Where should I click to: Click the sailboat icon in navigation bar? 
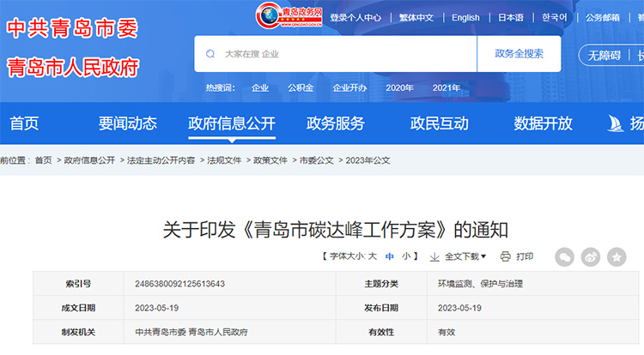click(615, 123)
